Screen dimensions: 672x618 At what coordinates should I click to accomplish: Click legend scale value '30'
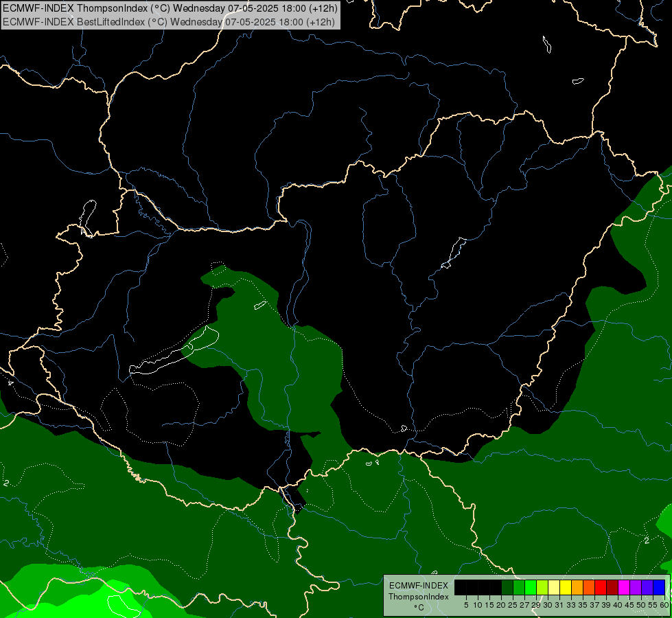[548, 605]
